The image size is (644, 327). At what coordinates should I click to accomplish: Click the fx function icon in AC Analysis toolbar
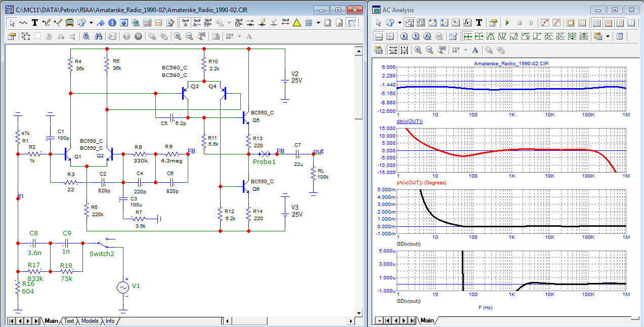[467, 23]
